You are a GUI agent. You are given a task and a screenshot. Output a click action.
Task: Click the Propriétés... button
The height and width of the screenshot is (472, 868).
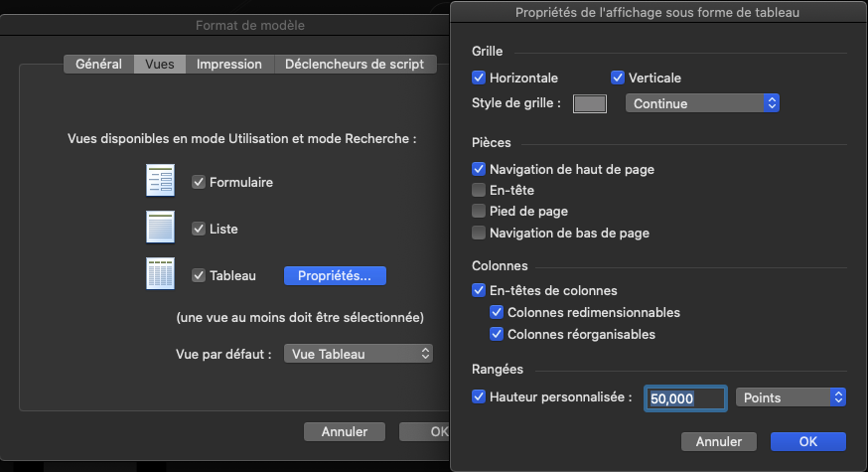335,276
